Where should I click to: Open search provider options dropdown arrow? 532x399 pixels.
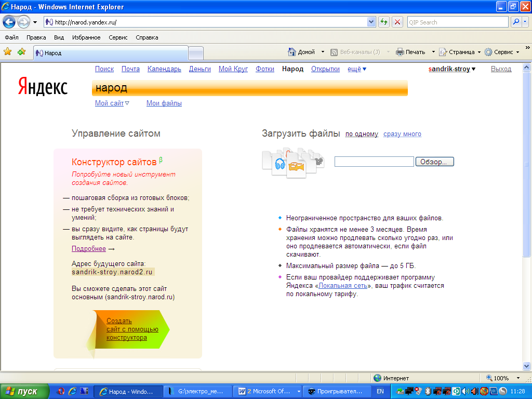525,22
